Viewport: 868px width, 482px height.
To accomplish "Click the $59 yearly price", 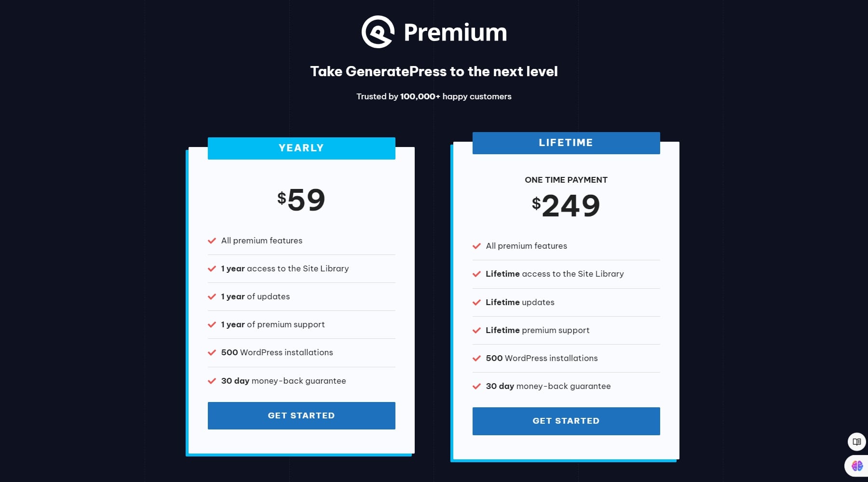I will point(301,199).
